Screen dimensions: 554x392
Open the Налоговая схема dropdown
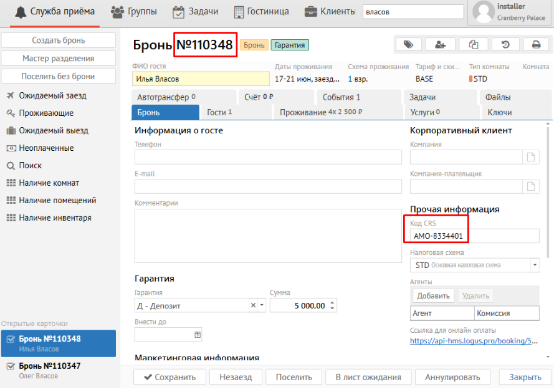pos(534,265)
